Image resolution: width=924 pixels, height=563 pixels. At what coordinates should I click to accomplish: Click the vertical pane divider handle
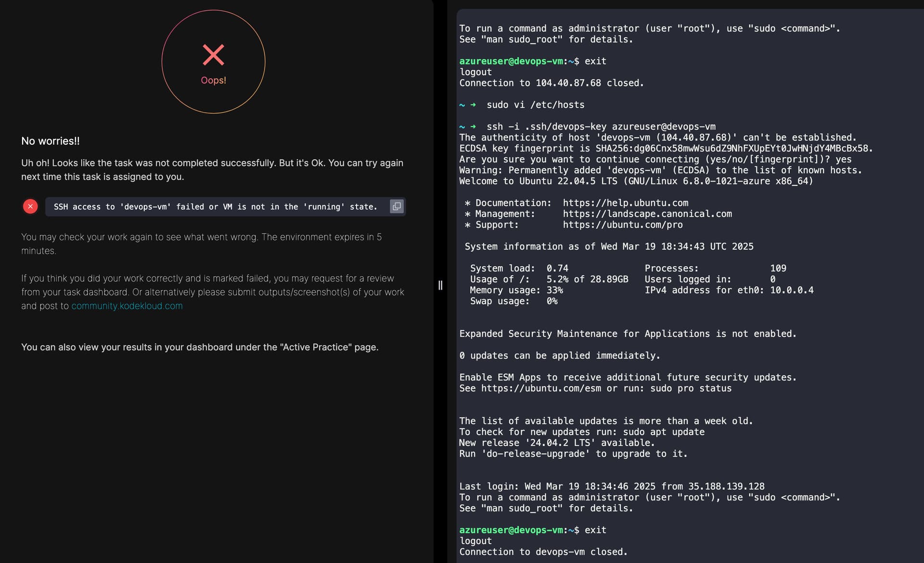(440, 285)
